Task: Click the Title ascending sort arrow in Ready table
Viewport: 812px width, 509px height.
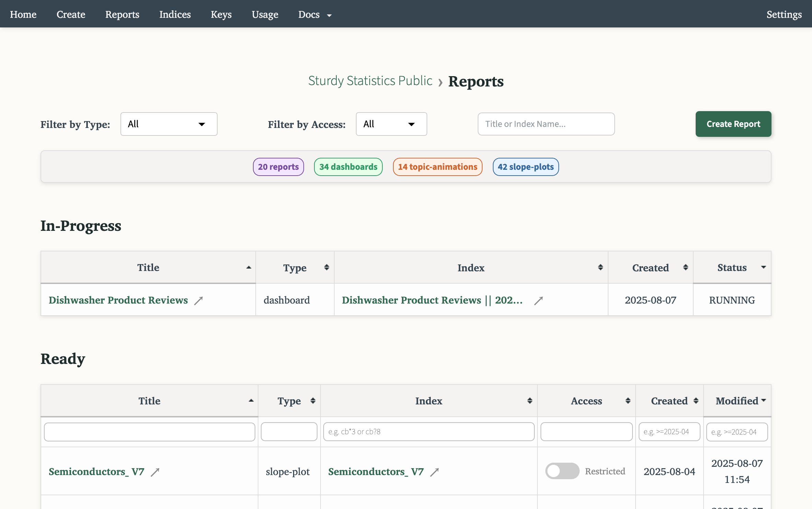Action: (x=251, y=400)
